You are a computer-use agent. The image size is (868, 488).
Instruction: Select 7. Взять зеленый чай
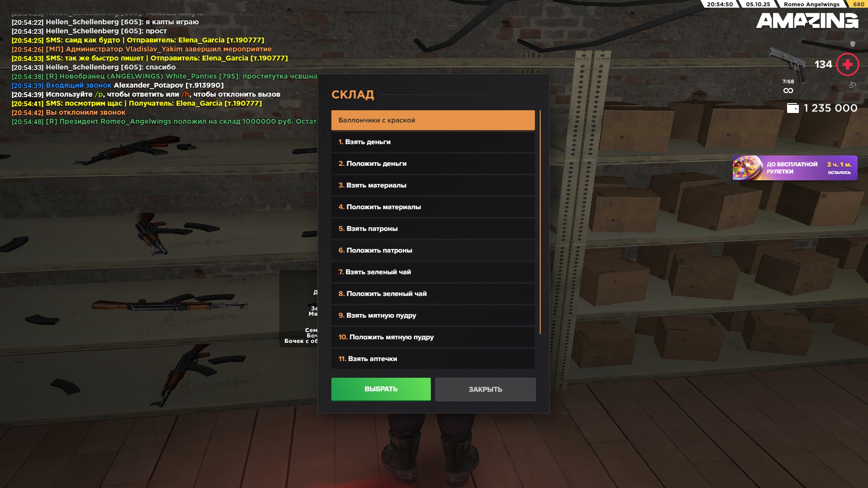(433, 272)
